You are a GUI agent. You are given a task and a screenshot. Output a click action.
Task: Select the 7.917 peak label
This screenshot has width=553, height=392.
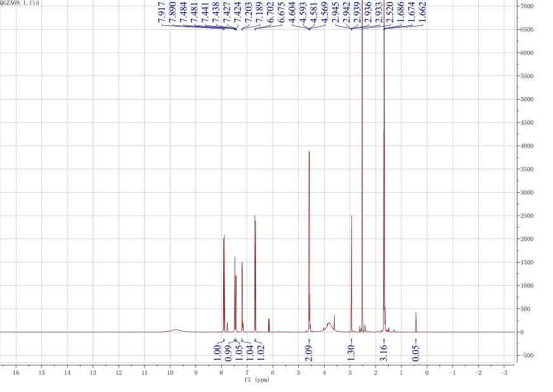click(162, 12)
